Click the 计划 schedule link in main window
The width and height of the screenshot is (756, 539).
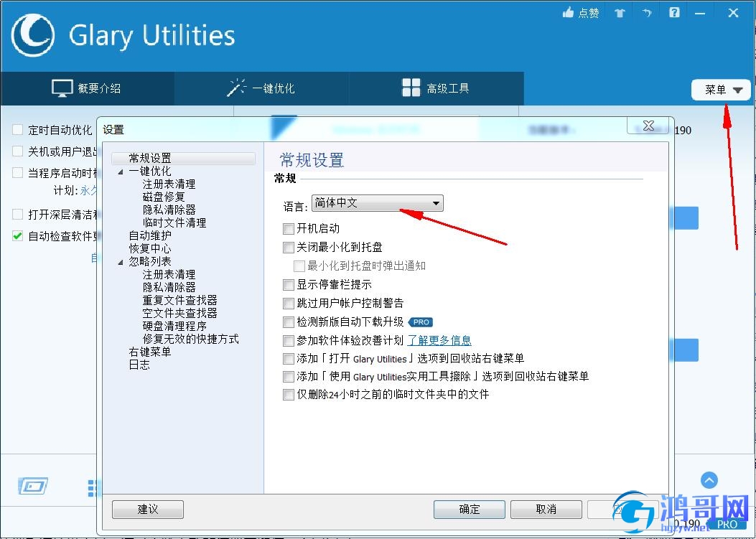click(88, 190)
